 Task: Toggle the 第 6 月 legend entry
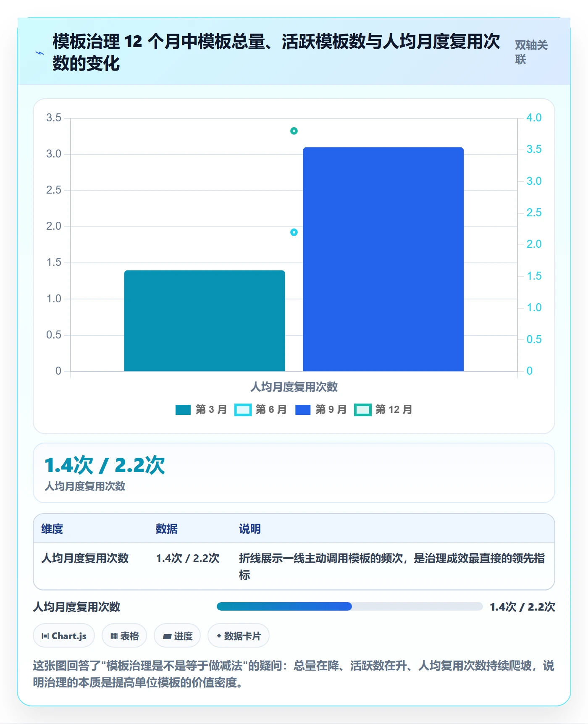(260, 409)
